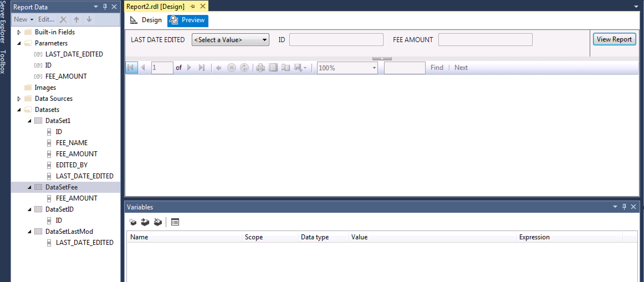Refresh the report preview
Image resolution: width=644 pixels, height=282 pixels.
[x=244, y=68]
